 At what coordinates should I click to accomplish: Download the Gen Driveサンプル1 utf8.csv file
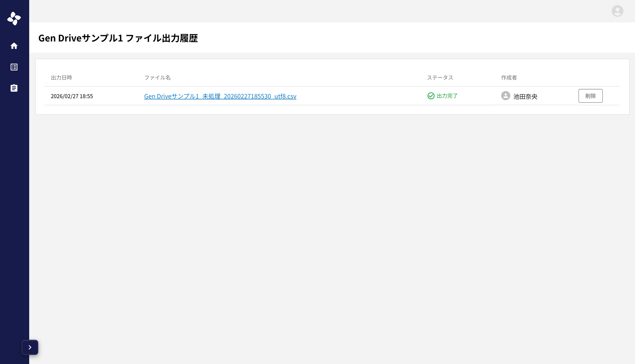point(220,96)
